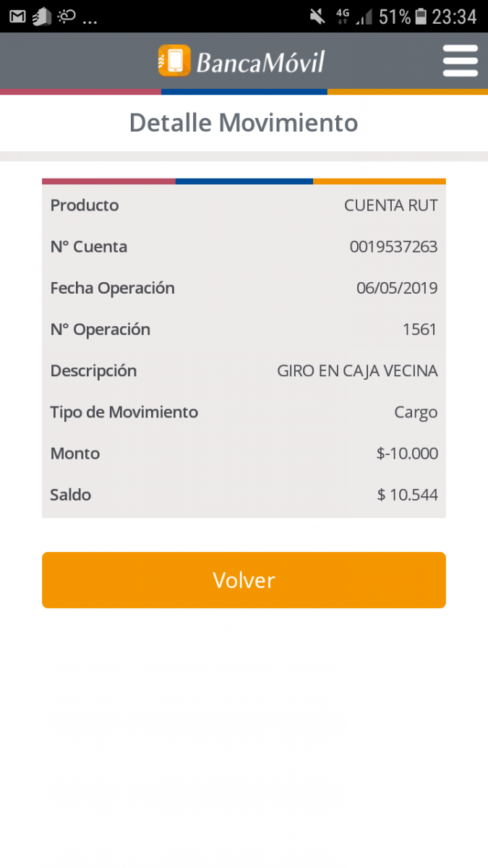The image size is (488, 868).
Task: Tap the buildings notification icon
Action: 42,17
